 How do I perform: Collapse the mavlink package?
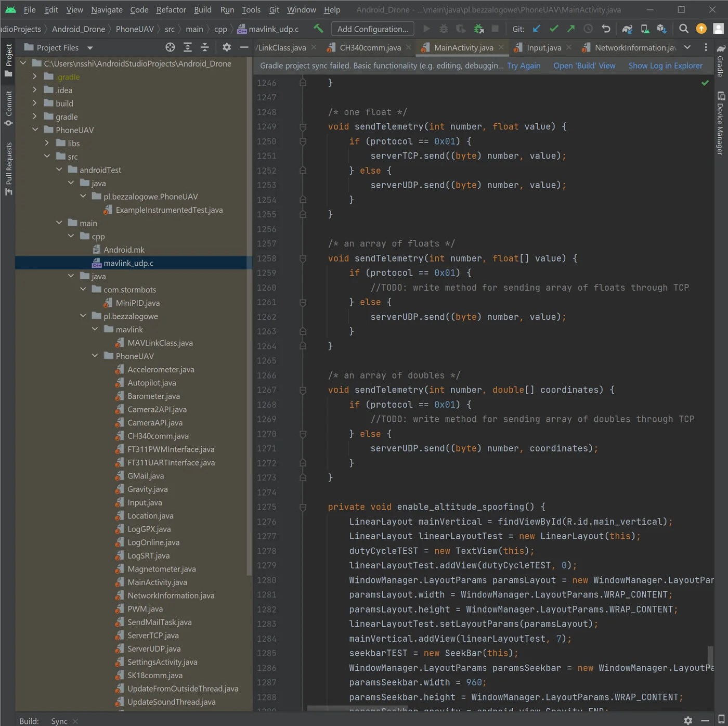[x=95, y=329]
